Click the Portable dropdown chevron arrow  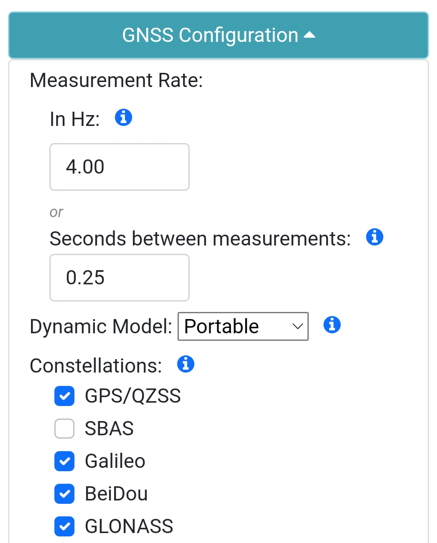(x=297, y=327)
